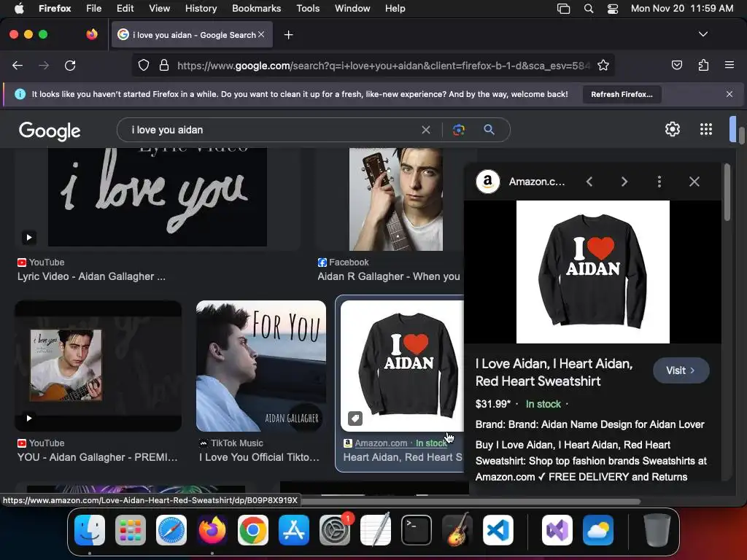Open the Facebook guitar photo thumbnail
The height and width of the screenshot is (560, 747).
click(x=395, y=199)
